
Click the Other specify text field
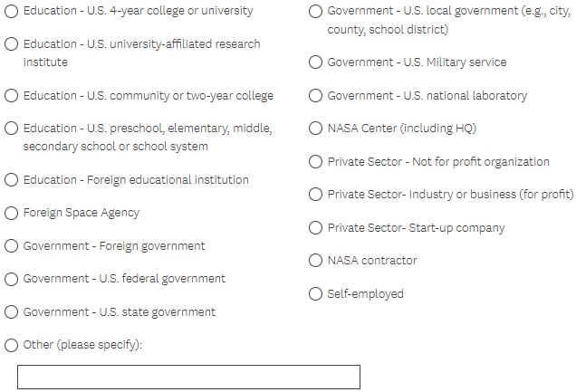188,377
